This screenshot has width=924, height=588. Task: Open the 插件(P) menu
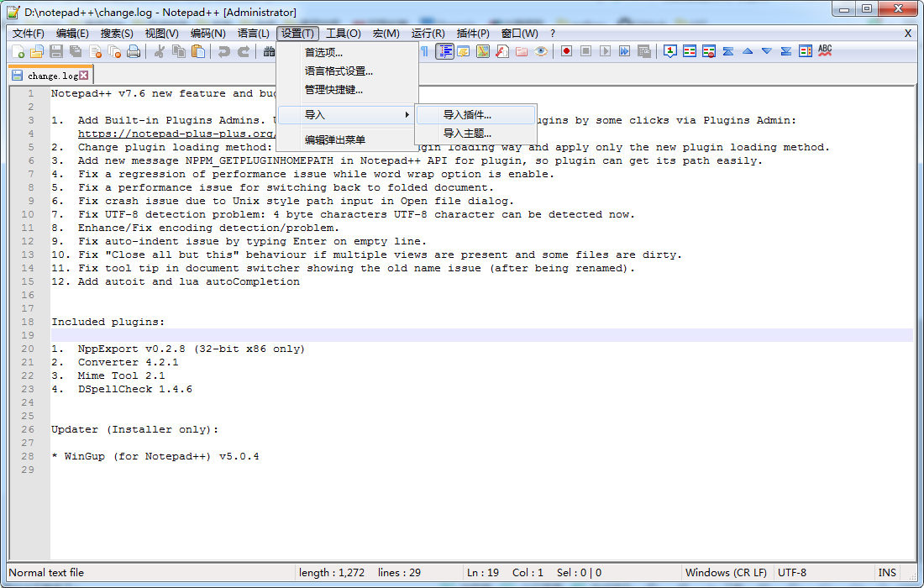click(473, 34)
